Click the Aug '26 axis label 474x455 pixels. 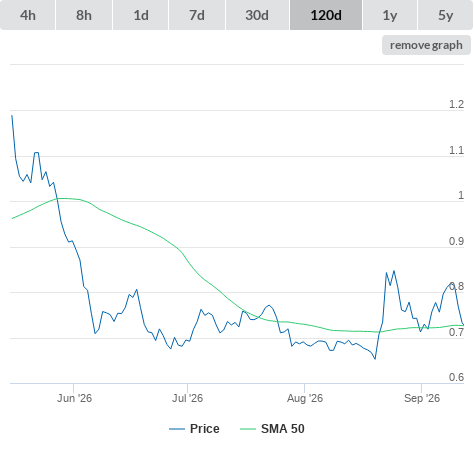point(305,398)
